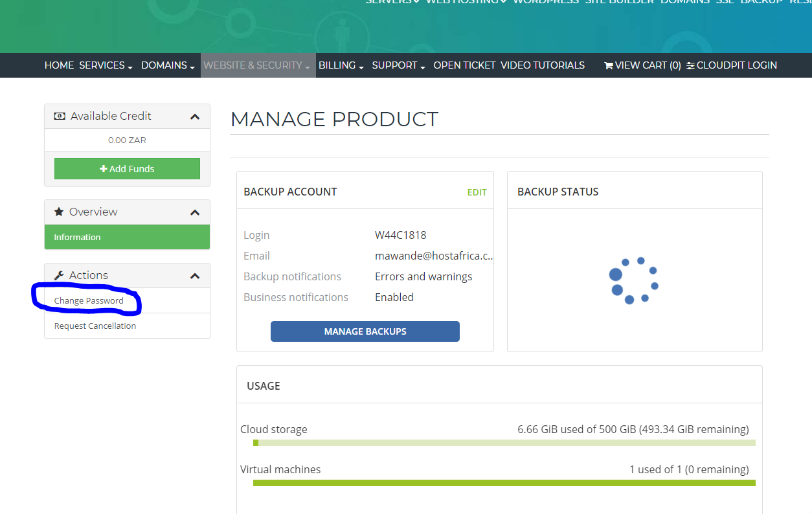Screen dimensions: 812x514
Task: Click the Manage Product heading
Action: 334,119
